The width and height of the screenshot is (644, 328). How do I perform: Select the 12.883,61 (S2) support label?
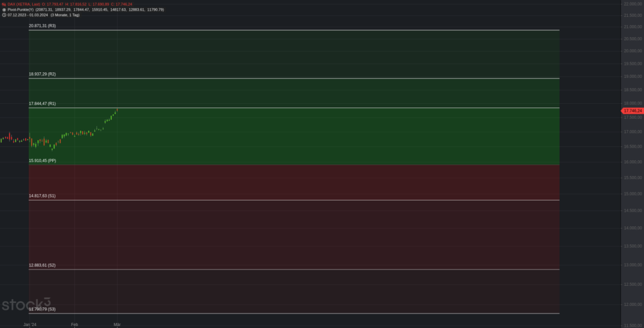coord(42,265)
